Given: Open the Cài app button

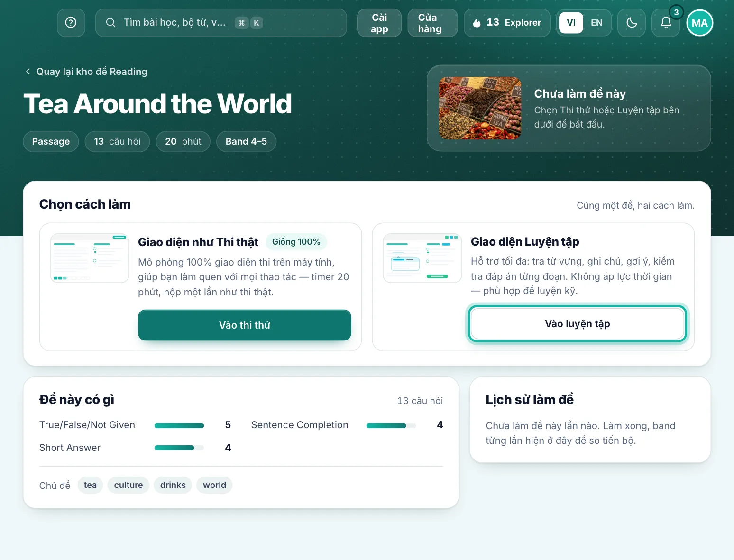Looking at the screenshot, I should (x=379, y=23).
